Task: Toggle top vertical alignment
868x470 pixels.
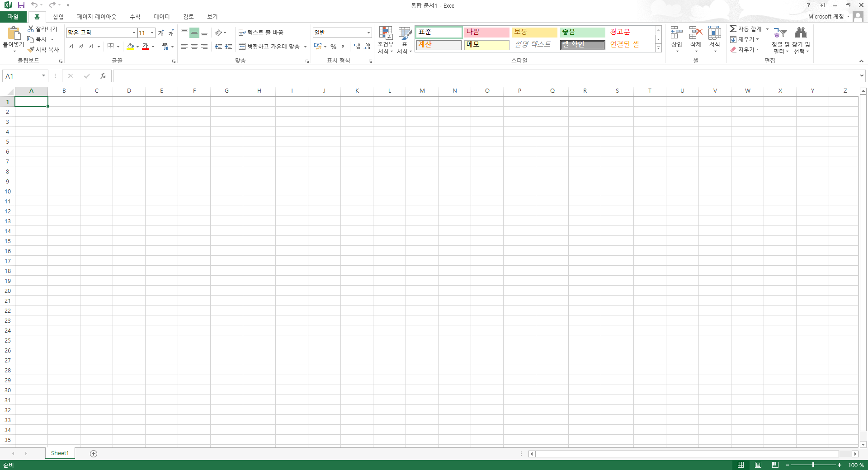Action: (184, 33)
